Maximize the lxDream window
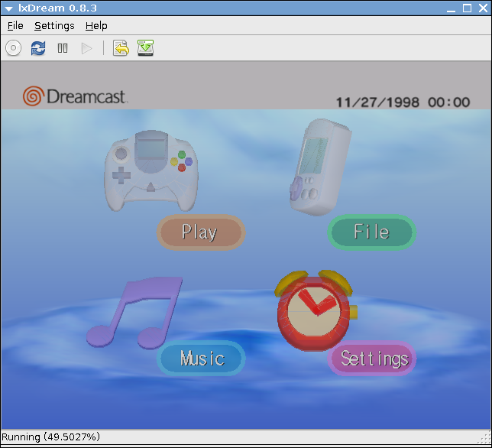Screen dimensions: 492x448 [x=467, y=8]
